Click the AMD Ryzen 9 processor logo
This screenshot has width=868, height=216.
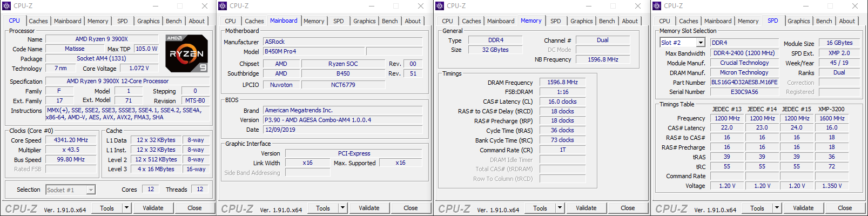[186, 53]
